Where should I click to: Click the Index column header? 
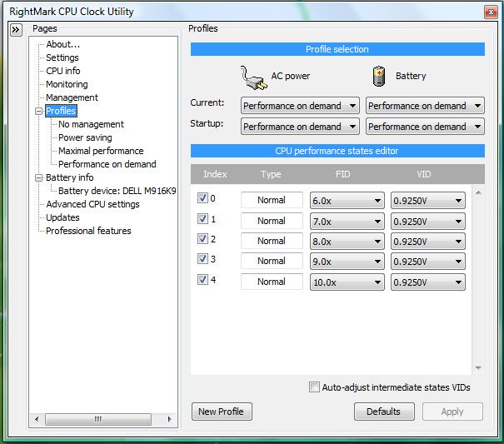pos(215,174)
